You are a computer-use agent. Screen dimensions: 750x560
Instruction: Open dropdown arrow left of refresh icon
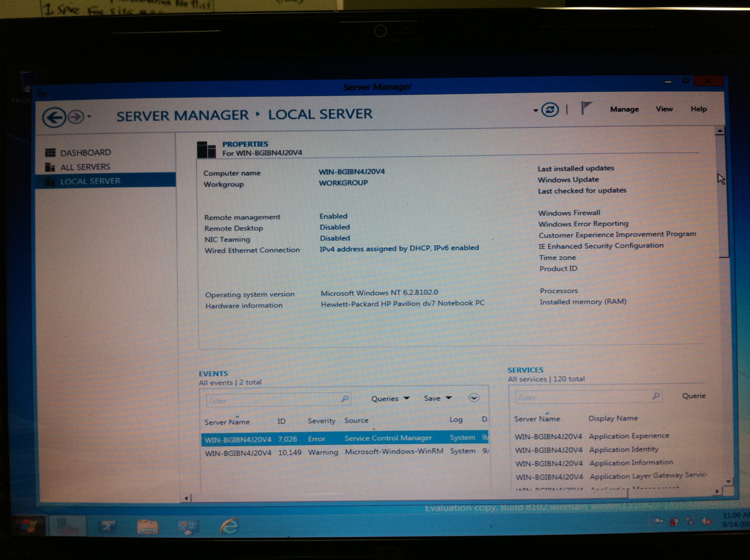pyautogui.click(x=535, y=110)
